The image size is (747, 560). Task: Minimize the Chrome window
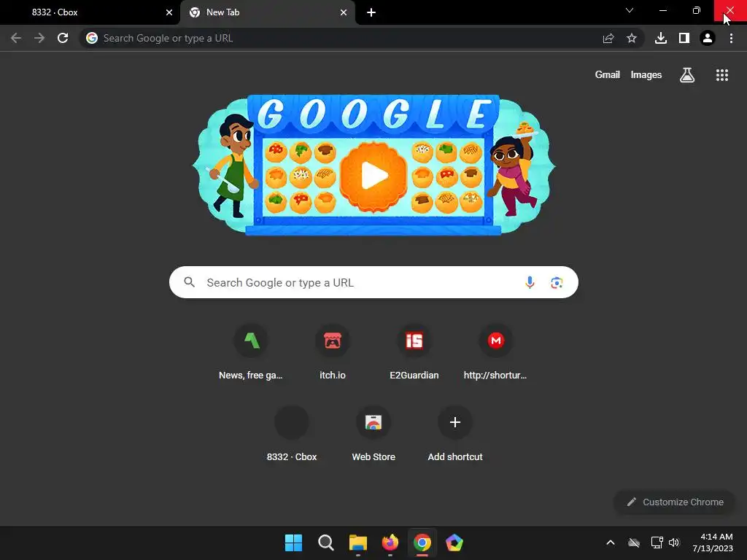pos(662,10)
